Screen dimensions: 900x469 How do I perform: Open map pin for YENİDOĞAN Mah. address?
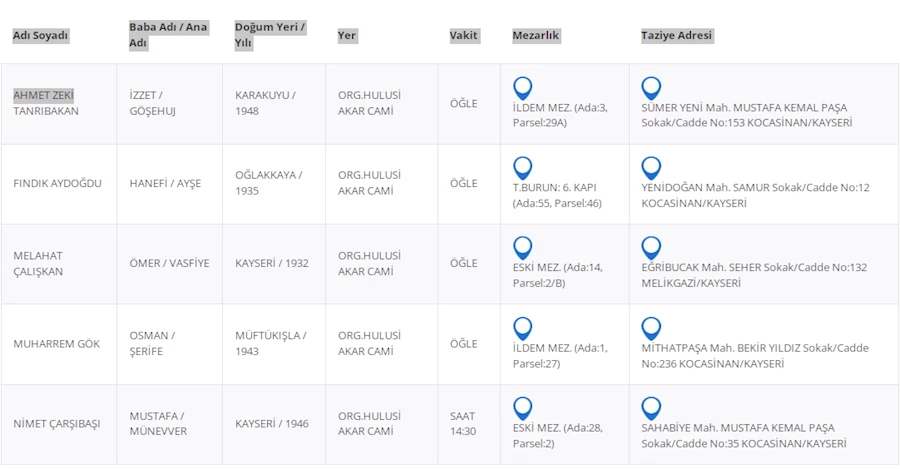[651, 168]
